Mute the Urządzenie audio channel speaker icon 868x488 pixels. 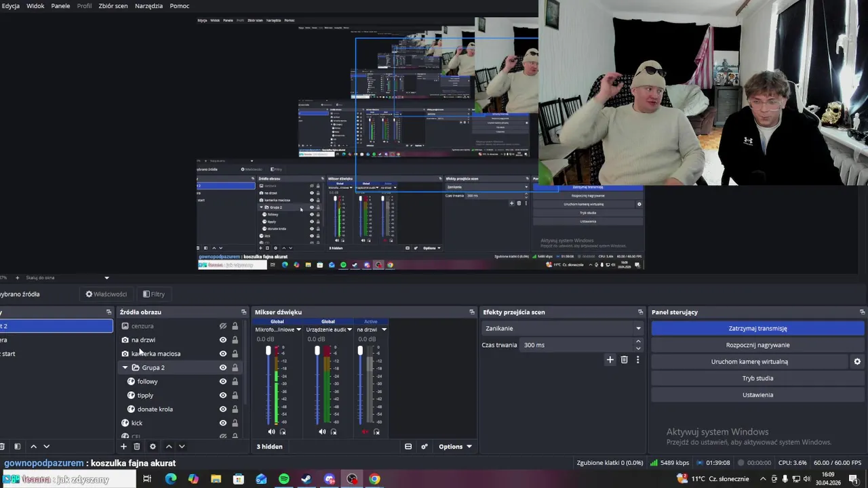pos(322,432)
